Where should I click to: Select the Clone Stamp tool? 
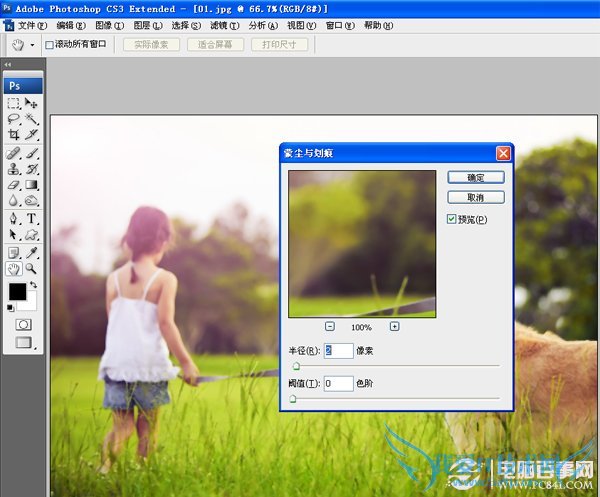click(14, 169)
